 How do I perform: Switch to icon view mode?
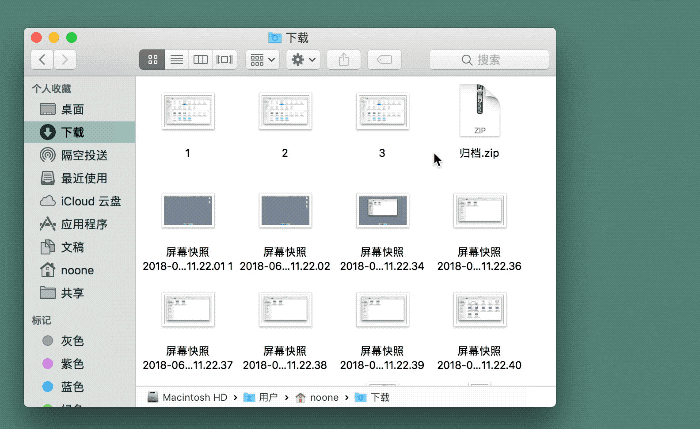pos(153,60)
